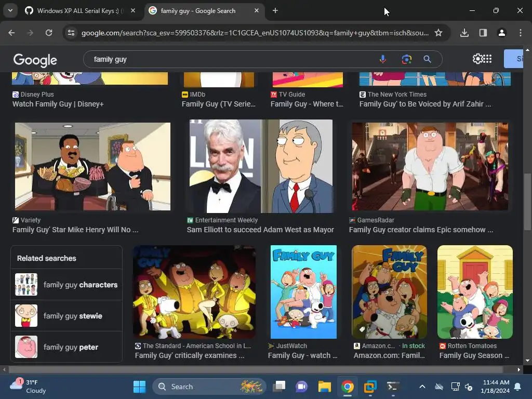The image size is (532, 399).
Task: Start voice search with microphone
Action: (x=383, y=59)
